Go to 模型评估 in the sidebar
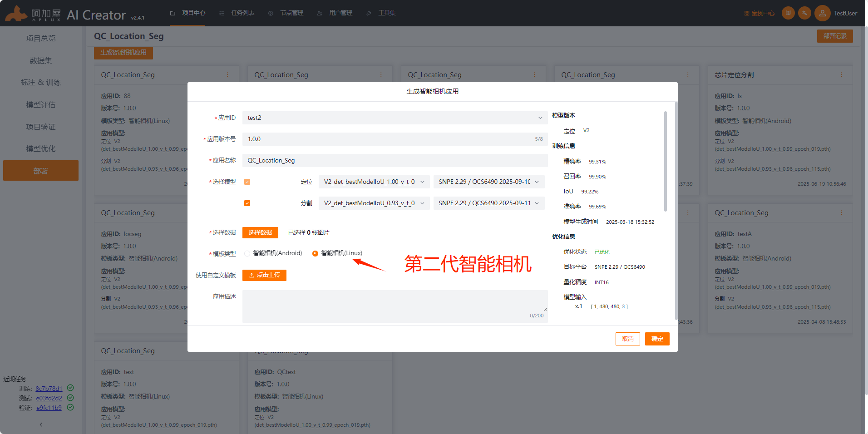This screenshot has height=434, width=868. 41,104
